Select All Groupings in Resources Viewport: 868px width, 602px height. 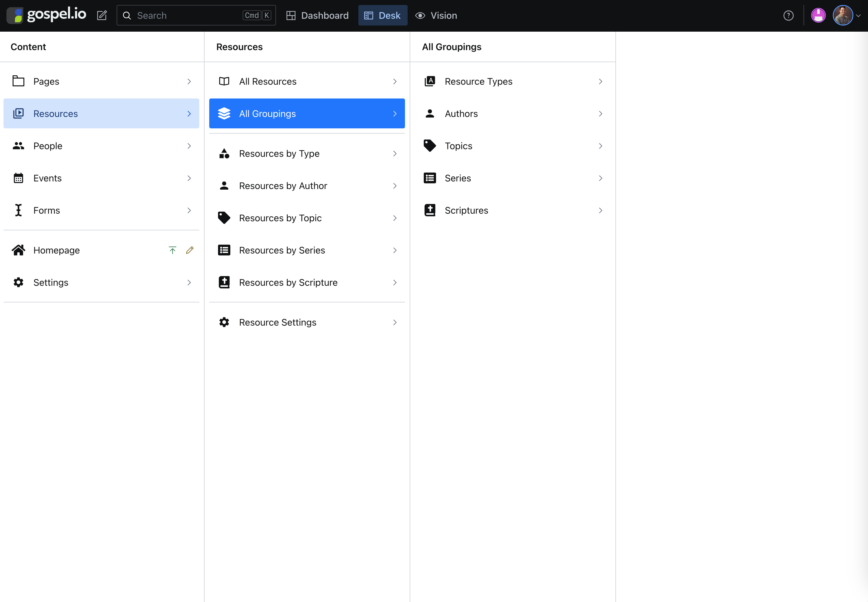coord(307,113)
